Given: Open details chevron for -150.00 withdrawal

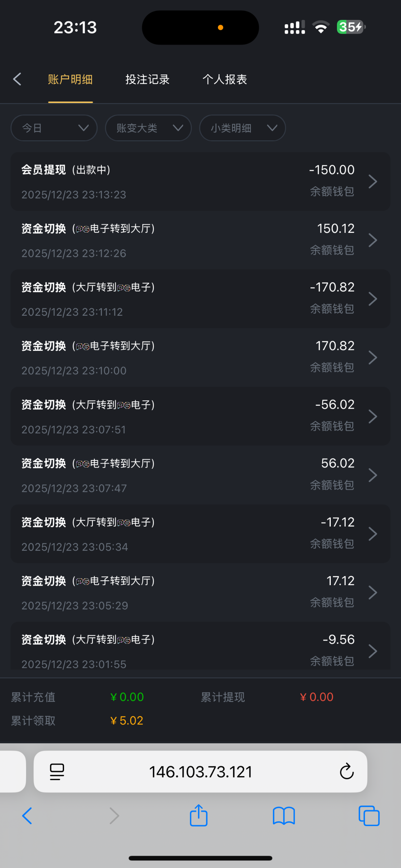Looking at the screenshot, I should [x=373, y=182].
